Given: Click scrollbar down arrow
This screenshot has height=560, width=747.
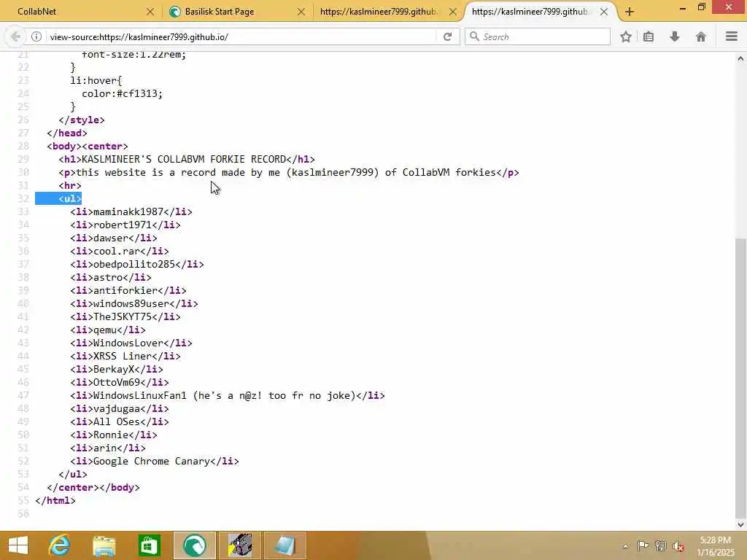Looking at the screenshot, I should tap(740, 525).
